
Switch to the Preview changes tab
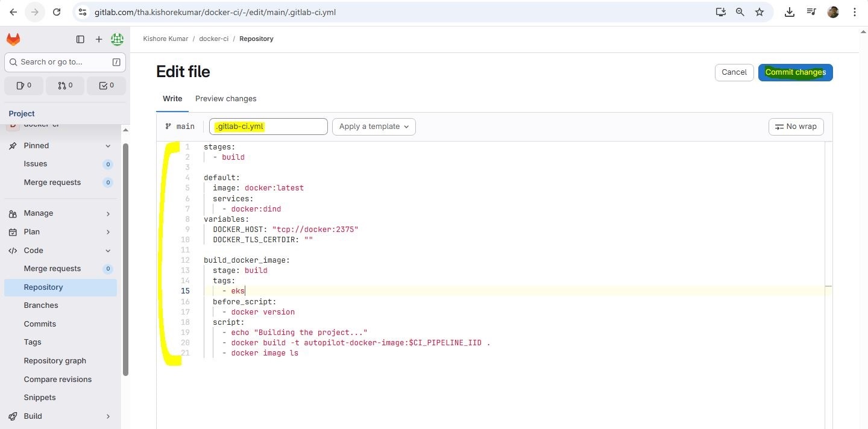click(x=225, y=99)
